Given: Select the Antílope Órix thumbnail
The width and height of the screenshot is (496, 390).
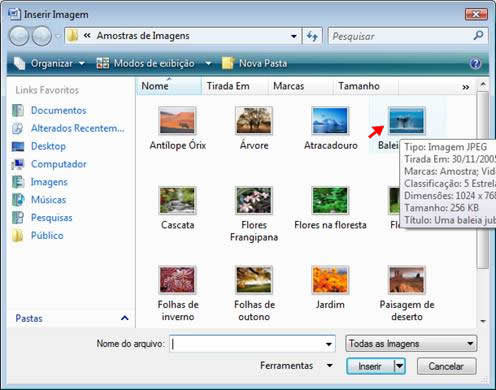Looking at the screenshot, I should tap(177, 120).
